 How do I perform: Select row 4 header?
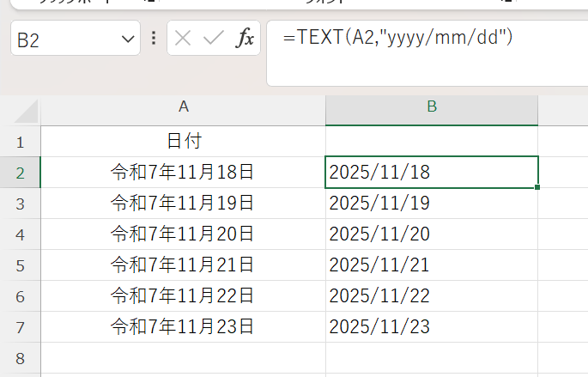click(21, 234)
